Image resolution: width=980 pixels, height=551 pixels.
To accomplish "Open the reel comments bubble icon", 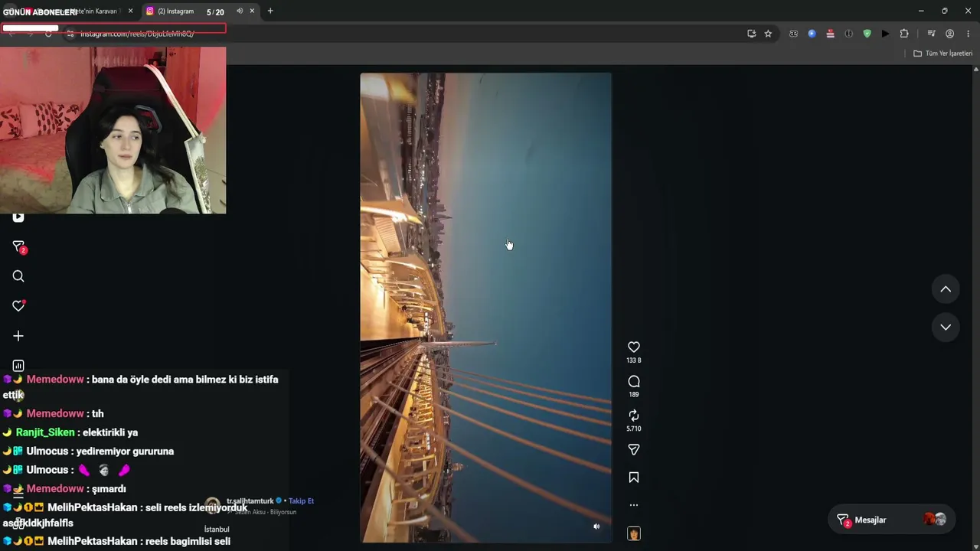I will click(x=634, y=381).
